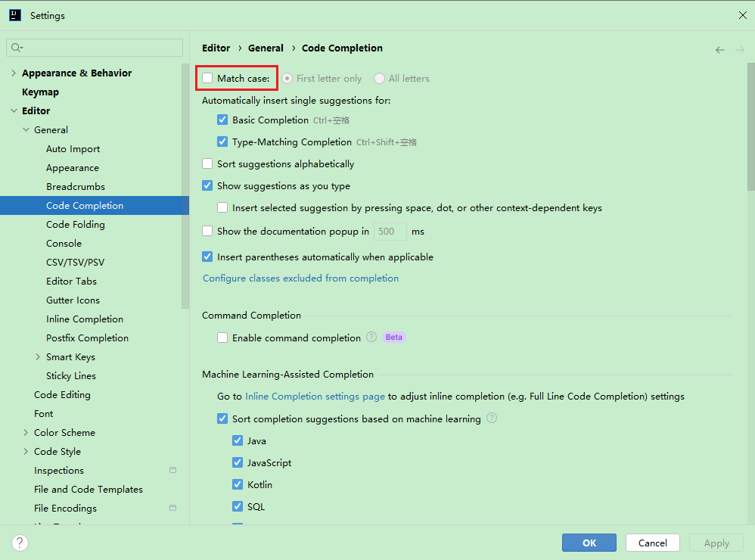The width and height of the screenshot is (755, 560).
Task: Select Keymap in the settings tree
Action: tap(40, 92)
